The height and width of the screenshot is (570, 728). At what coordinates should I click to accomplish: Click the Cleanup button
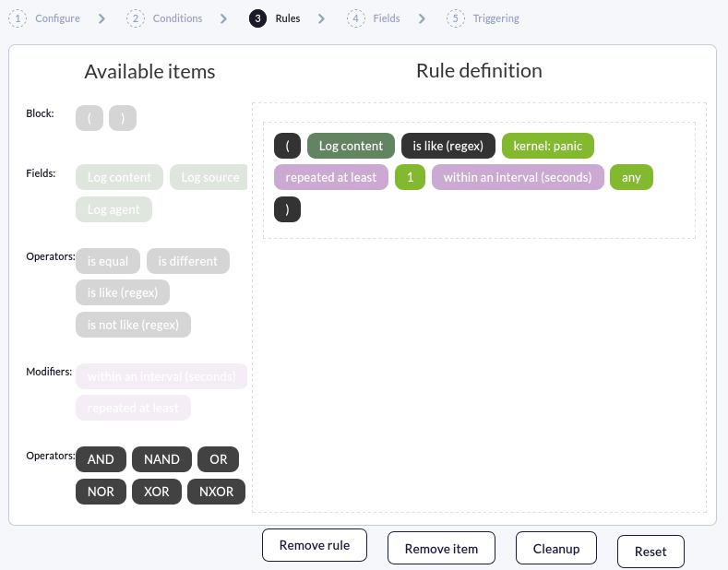(556, 548)
